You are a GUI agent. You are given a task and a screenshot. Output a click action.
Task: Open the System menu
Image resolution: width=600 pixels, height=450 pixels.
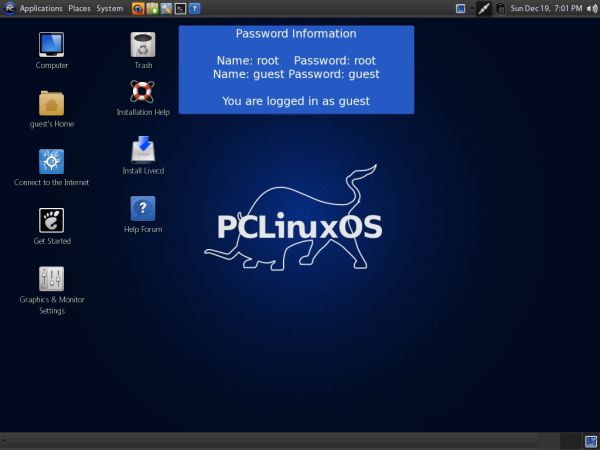[x=109, y=8]
